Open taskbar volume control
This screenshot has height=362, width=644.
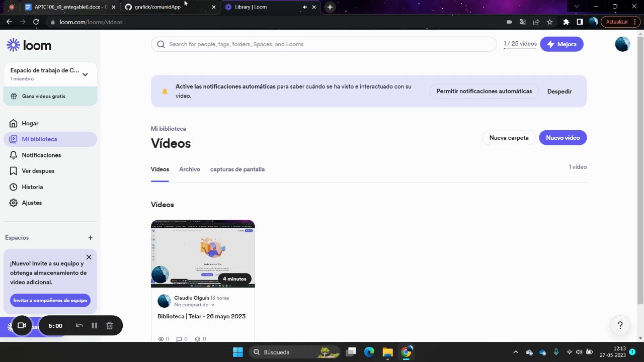(579, 352)
